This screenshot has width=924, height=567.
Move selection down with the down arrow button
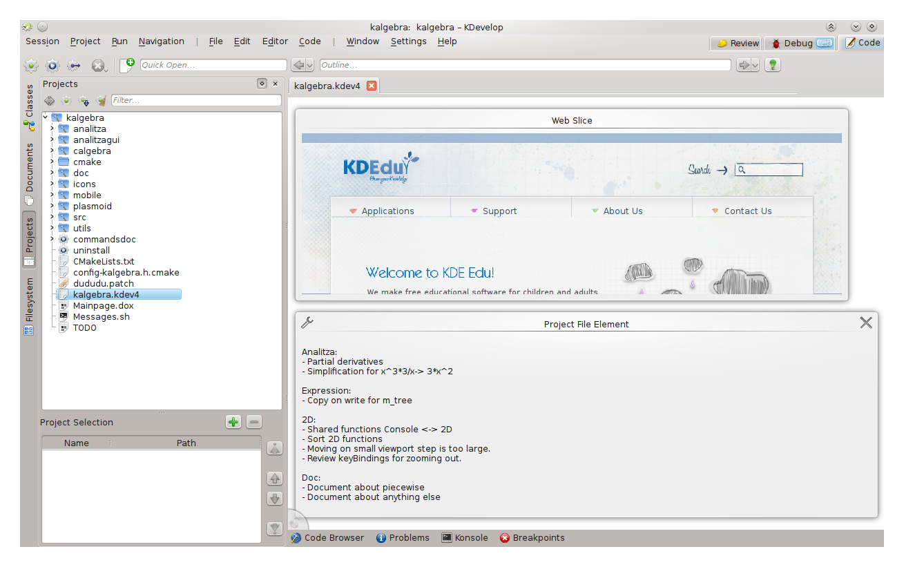275,499
